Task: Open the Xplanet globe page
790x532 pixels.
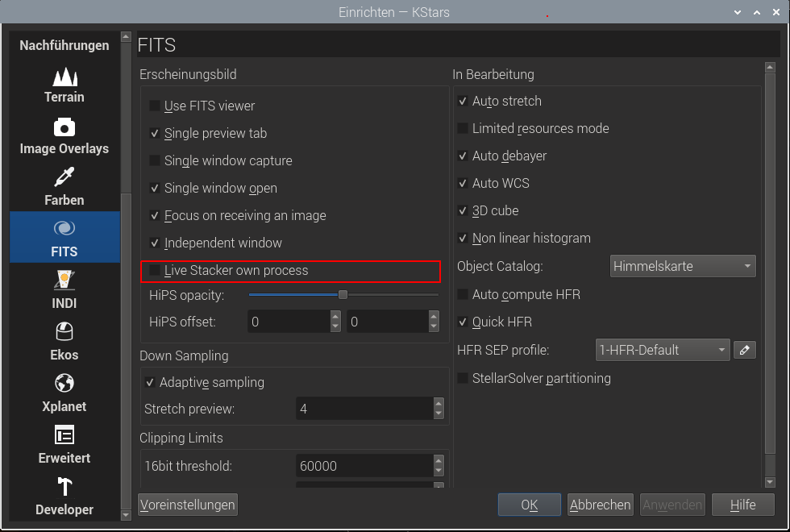Action: 64,393
